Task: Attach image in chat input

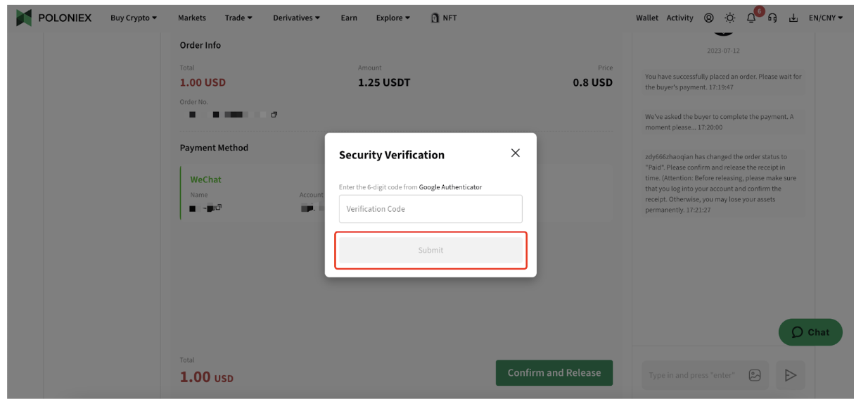Action: tap(755, 375)
